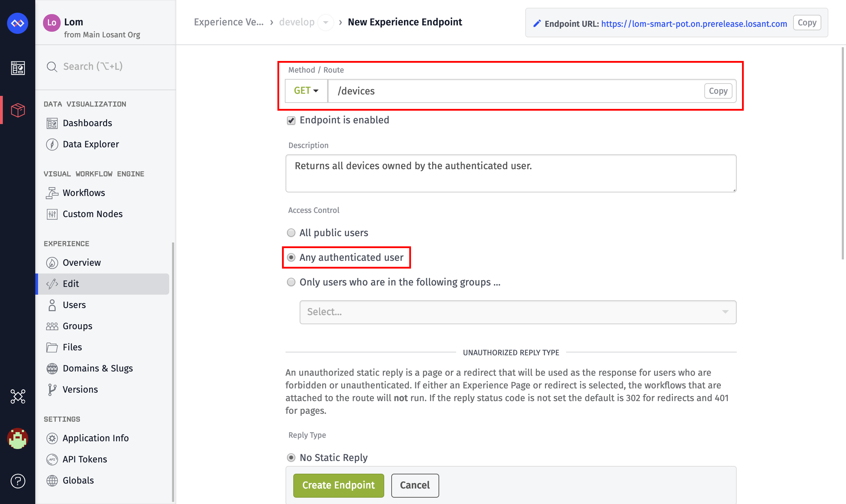The width and height of the screenshot is (846, 504).
Task: Click the page vertical scrollbar
Action: (x=843, y=153)
